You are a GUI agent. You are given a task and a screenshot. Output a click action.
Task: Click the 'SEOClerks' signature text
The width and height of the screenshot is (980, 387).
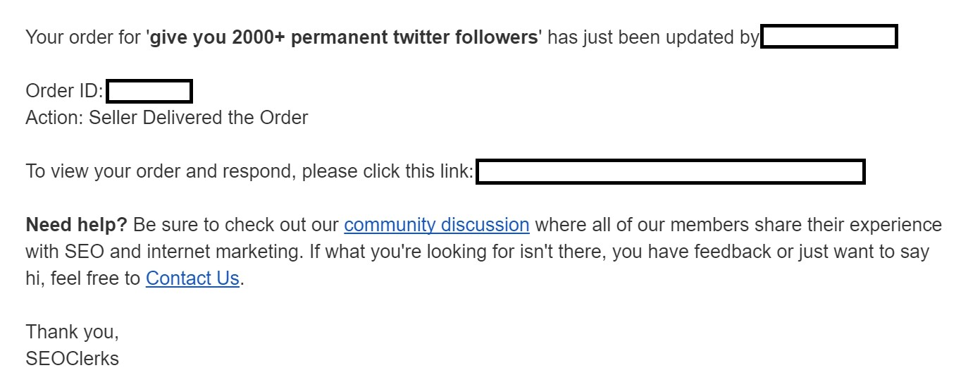(72, 358)
